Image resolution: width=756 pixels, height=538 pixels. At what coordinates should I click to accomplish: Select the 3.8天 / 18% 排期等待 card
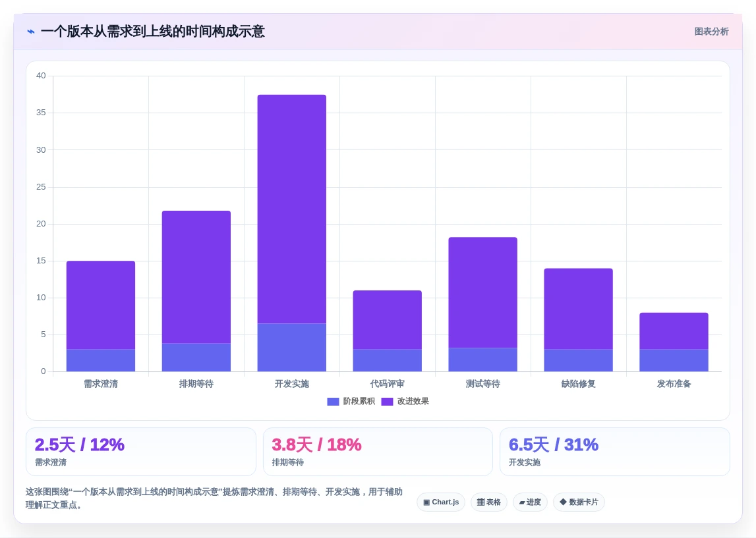(378, 452)
